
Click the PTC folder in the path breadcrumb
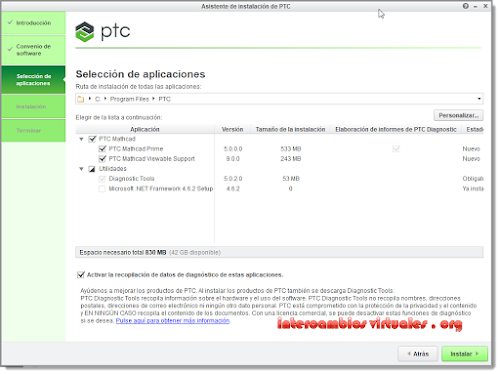(164, 99)
